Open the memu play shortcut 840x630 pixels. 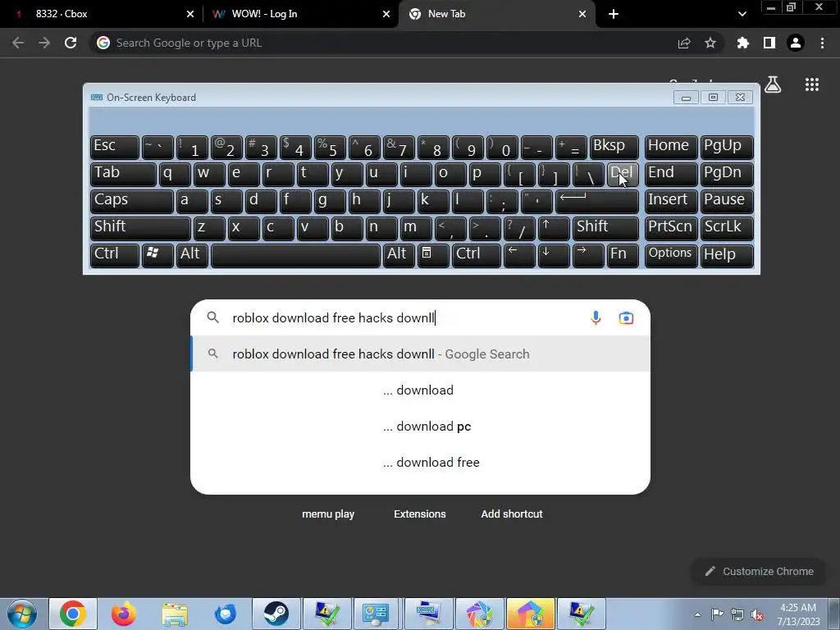[x=328, y=514]
